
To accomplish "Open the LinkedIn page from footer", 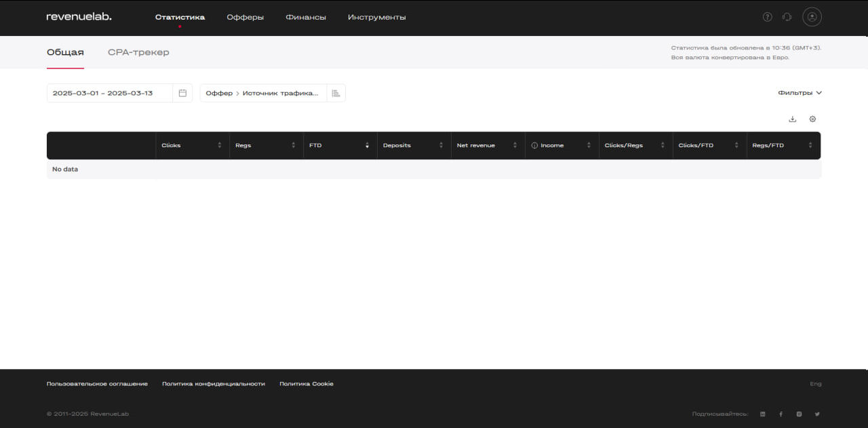I will [x=763, y=414].
